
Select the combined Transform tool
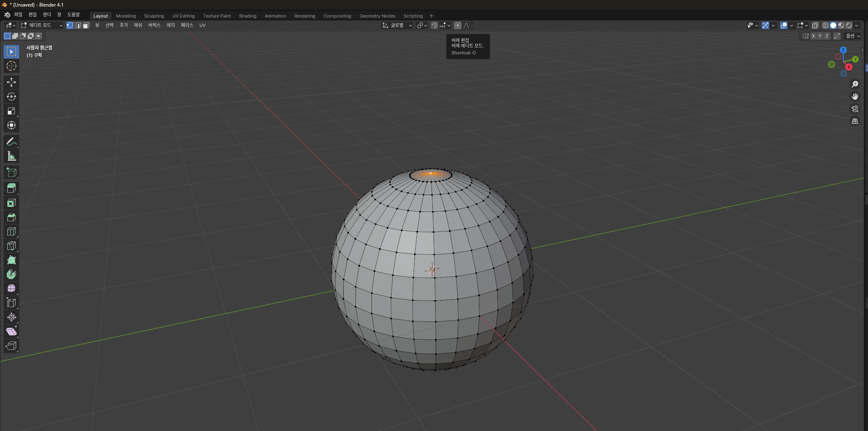pyautogui.click(x=11, y=125)
